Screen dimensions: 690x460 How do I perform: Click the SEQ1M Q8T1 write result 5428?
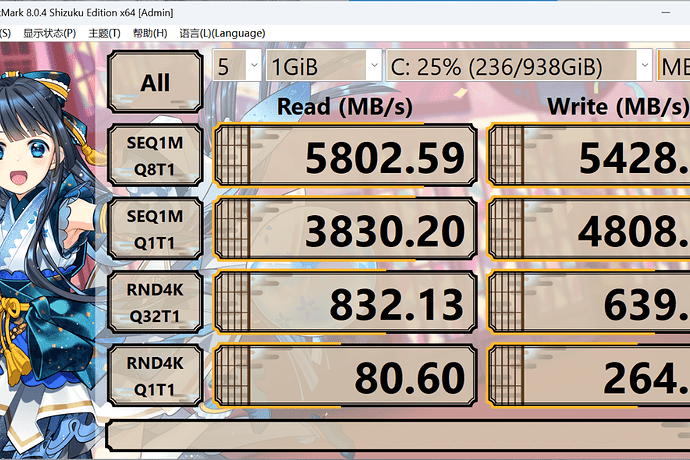point(589,156)
